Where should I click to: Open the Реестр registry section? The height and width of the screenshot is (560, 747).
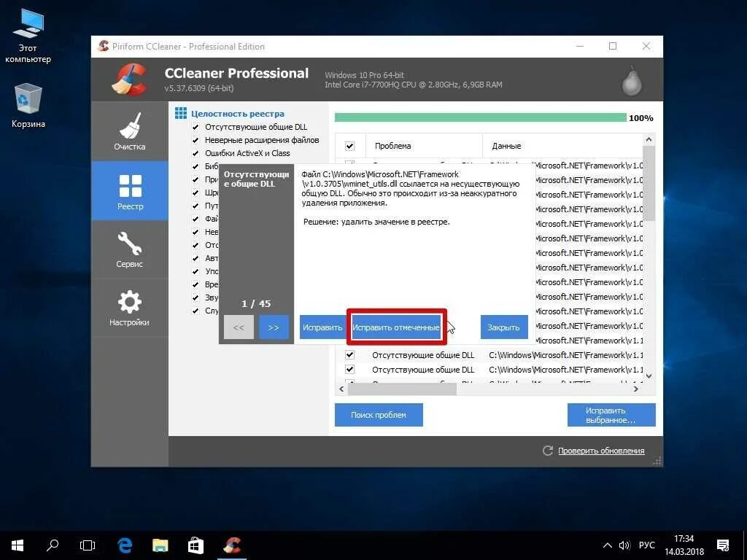[x=130, y=191]
